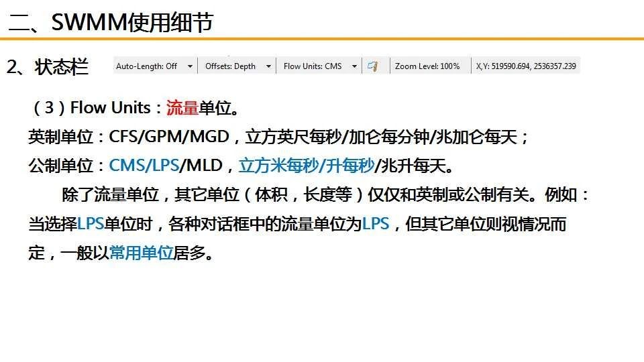
Task: Click blue LPS right after 当选择
Action: click(91, 224)
